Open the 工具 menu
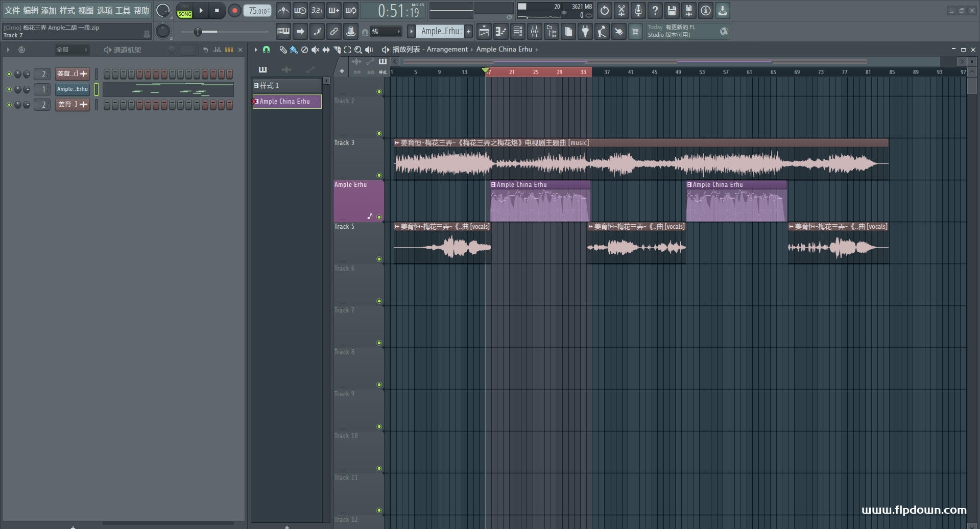 click(x=123, y=10)
